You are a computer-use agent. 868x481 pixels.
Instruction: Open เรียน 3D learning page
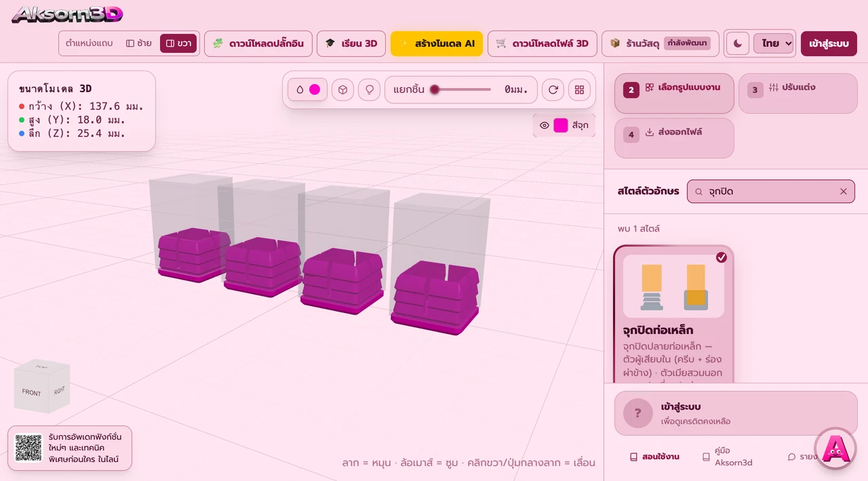pyautogui.click(x=351, y=43)
